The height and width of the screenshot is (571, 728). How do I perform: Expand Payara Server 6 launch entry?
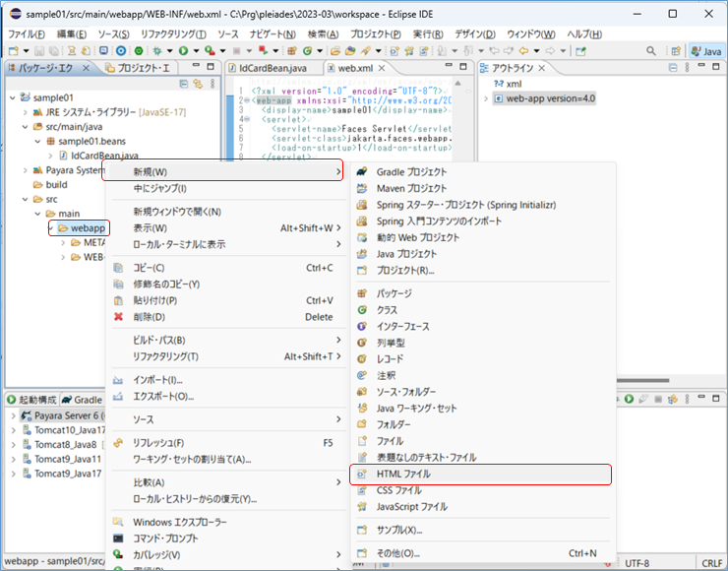pos(13,415)
